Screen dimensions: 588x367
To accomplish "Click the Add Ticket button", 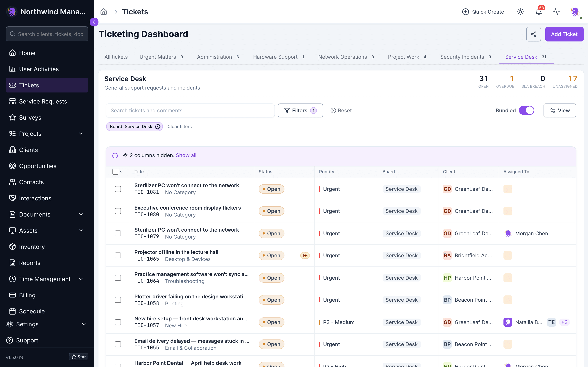I will point(564,34).
